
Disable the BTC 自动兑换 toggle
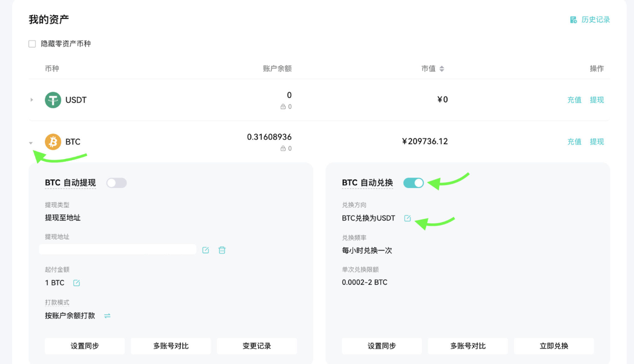point(413,183)
